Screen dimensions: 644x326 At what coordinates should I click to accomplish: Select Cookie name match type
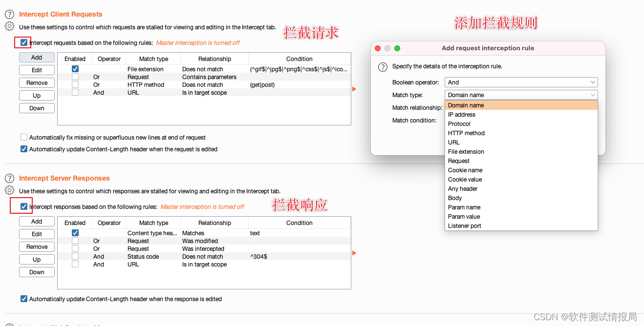coord(521,170)
